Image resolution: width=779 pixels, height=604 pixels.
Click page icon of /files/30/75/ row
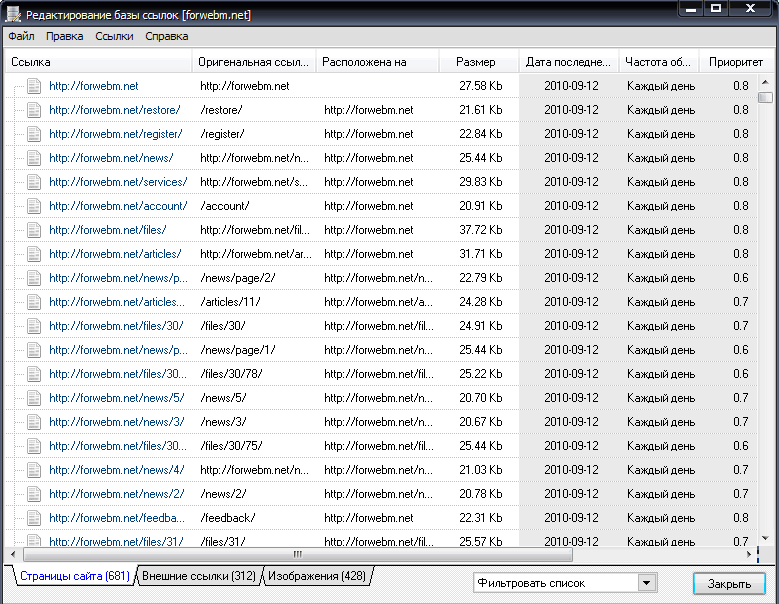[34, 446]
